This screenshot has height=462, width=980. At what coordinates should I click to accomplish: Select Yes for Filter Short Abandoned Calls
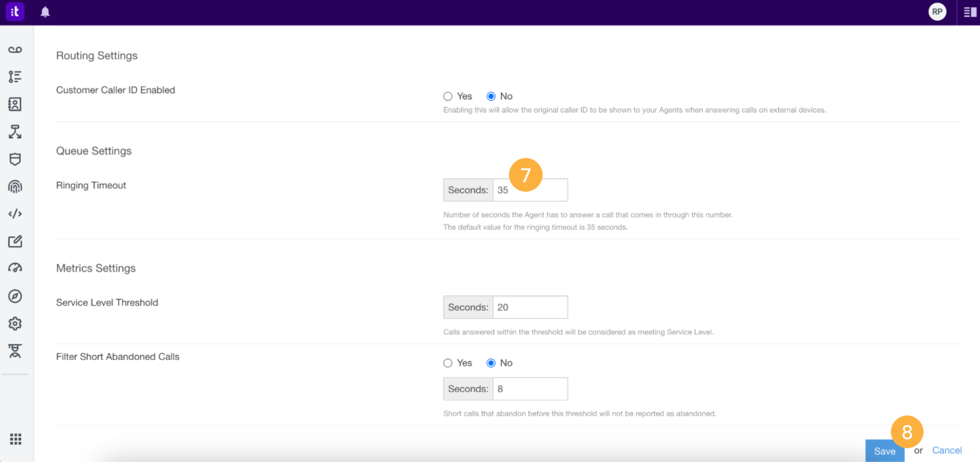pos(448,363)
